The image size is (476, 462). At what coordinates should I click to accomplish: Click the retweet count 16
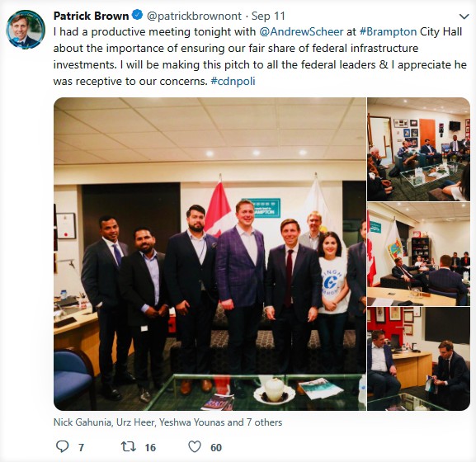[150, 448]
